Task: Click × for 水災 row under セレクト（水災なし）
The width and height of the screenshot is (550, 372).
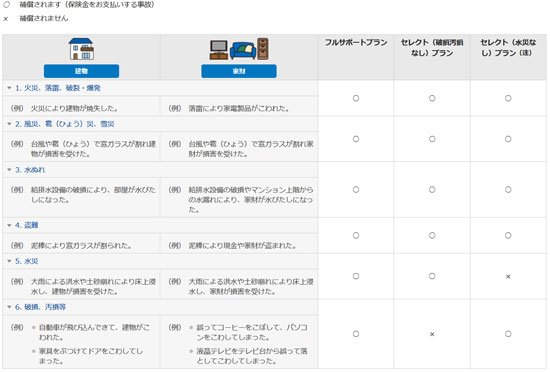Action: click(508, 277)
